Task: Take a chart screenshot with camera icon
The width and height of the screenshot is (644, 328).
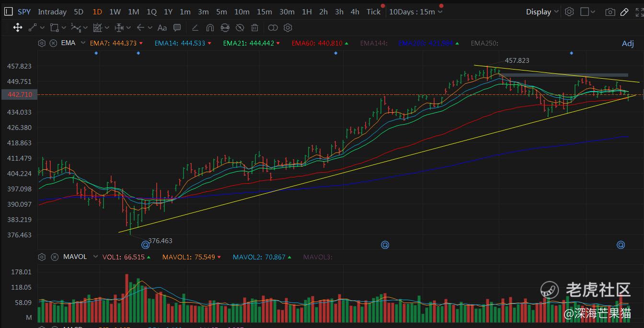Action: tap(610, 12)
